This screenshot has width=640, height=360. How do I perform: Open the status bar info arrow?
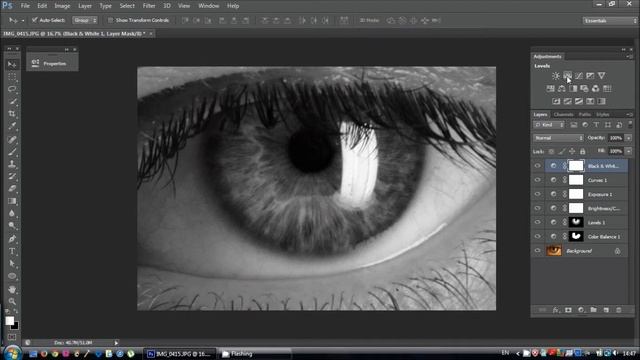tap(116, 343)
